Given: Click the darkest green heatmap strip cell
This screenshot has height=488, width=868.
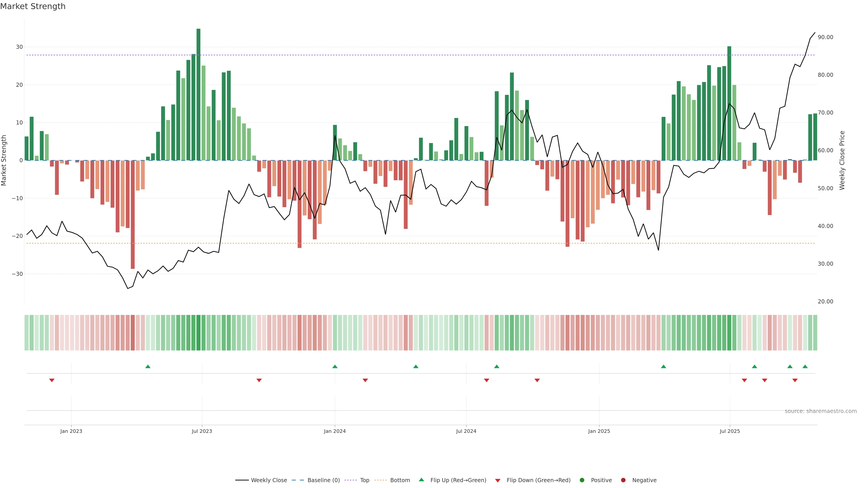Looking at the screenshot, I should pyautogui.click(x=198, y=332).
